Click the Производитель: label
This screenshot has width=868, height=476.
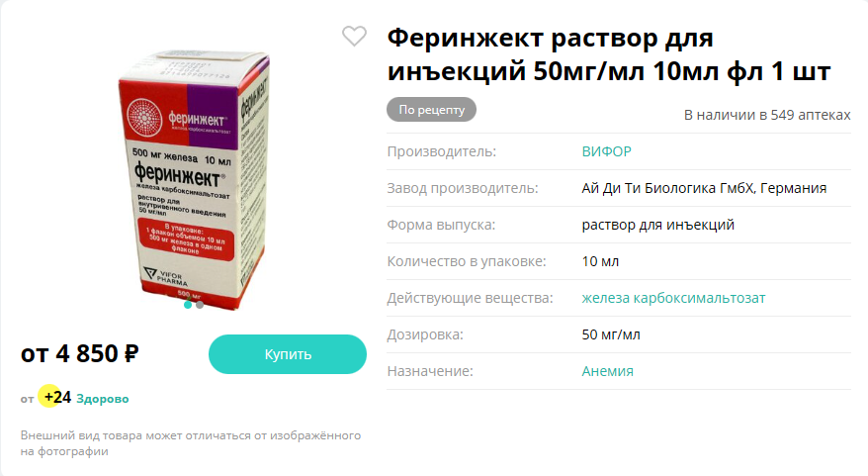tap(442, 151)
